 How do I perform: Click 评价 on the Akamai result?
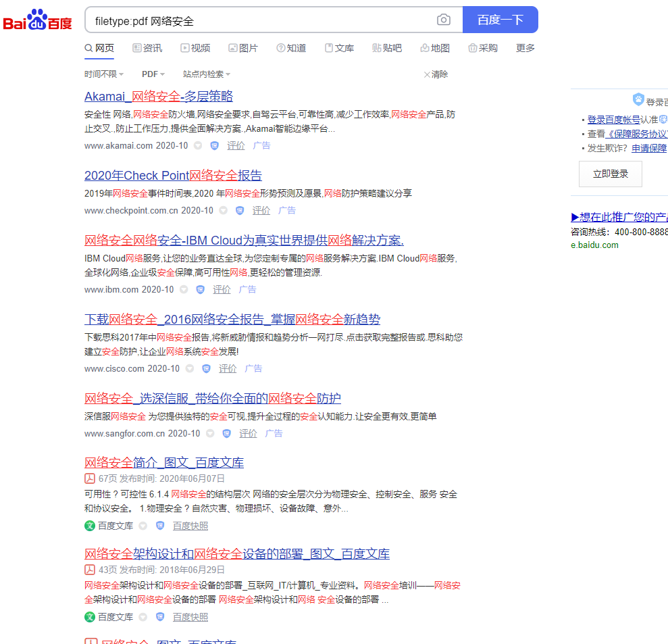coord(236,145)
